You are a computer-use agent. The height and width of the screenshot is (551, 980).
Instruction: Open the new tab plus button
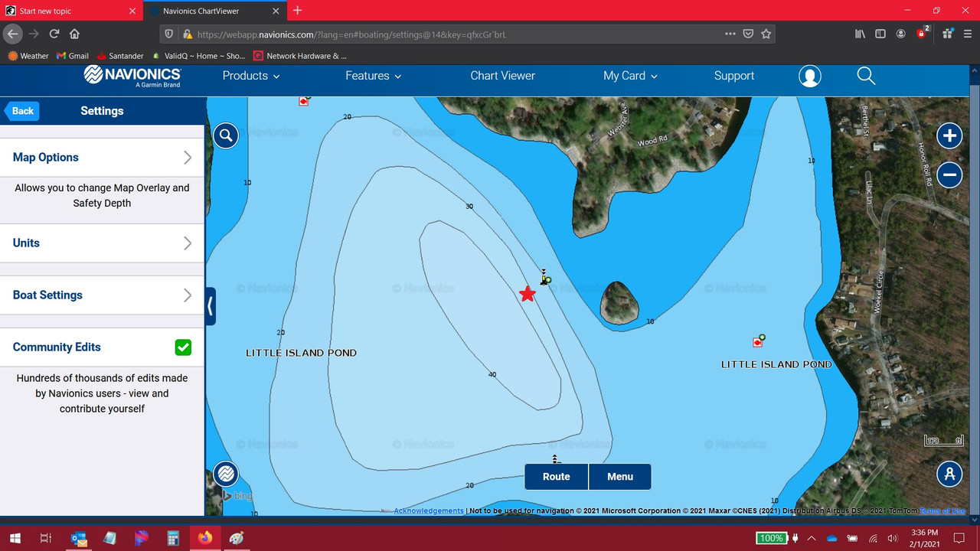(x=298, y=11)
